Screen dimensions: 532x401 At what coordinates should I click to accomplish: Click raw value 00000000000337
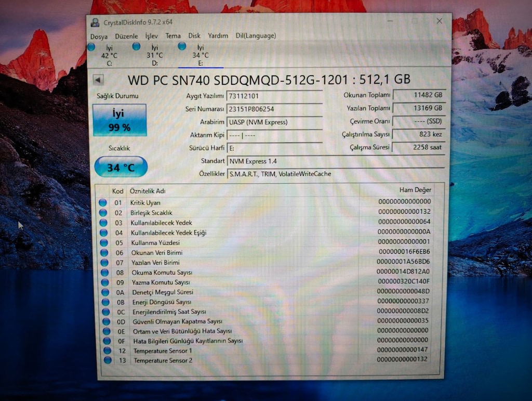403,301
